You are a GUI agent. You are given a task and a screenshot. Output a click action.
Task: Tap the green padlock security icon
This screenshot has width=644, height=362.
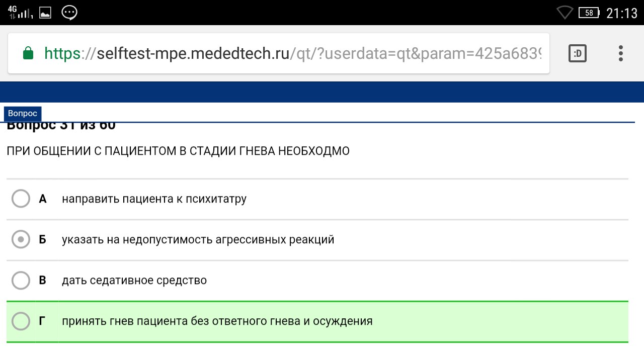tap(28, 53)
